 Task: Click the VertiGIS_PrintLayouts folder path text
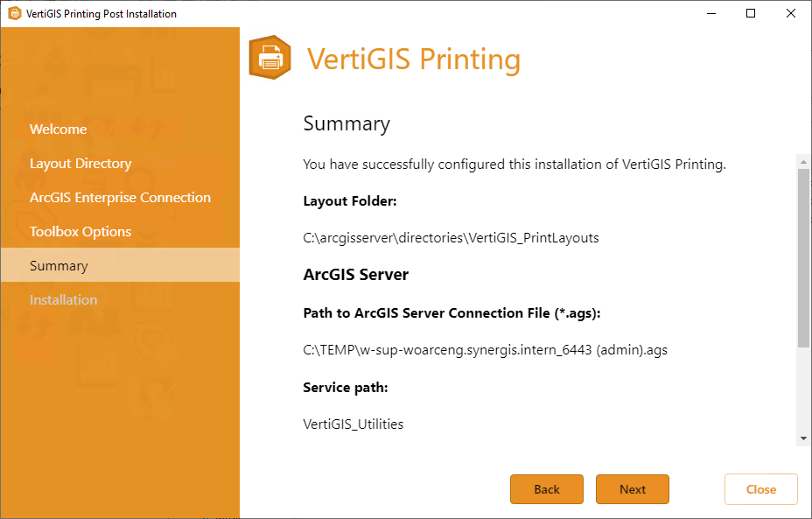coord(451,237)
